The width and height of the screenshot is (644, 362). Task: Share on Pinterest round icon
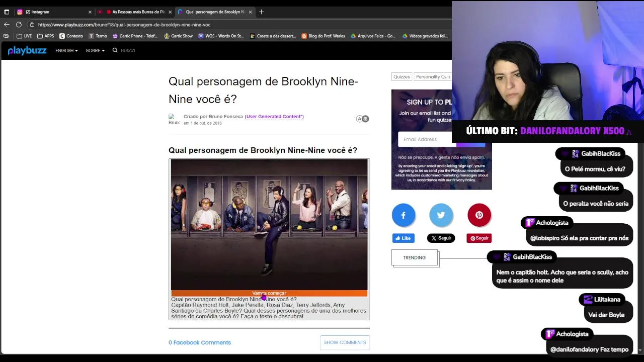click(x=479, y=215)
